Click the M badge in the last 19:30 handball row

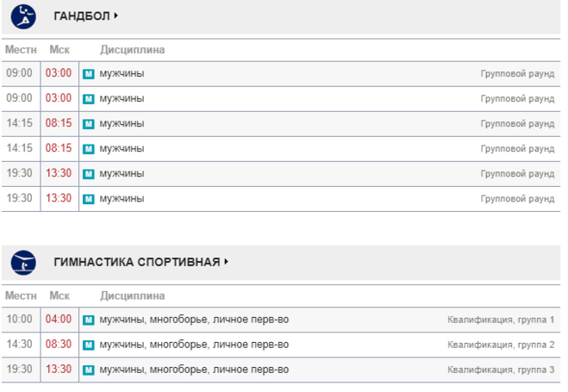[x=89, y=199]
